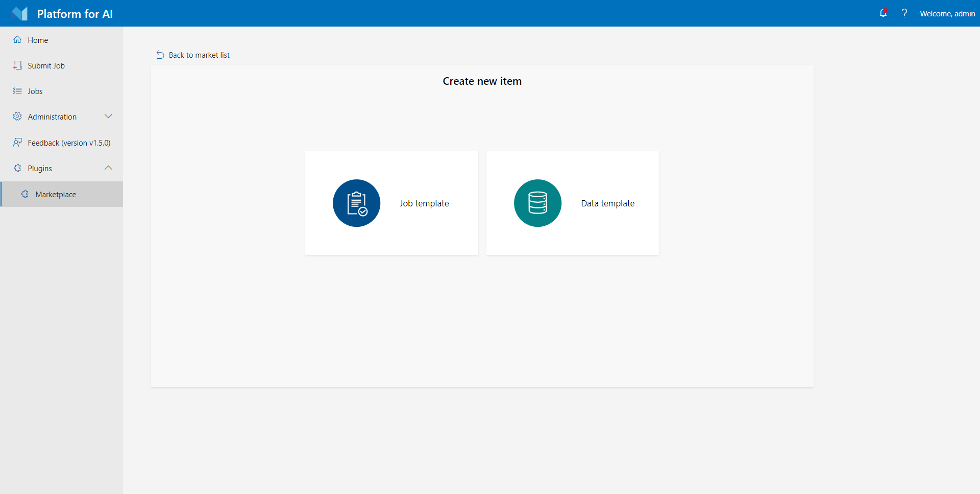Click the Feedback person icon
980x494 pixels.
click(x=17, y=143)
